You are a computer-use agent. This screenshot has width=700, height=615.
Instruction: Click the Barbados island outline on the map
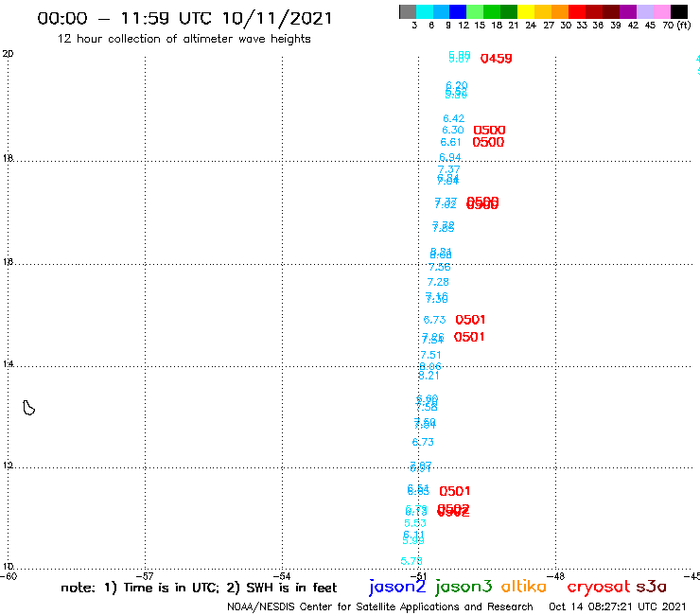click(28, 408)
